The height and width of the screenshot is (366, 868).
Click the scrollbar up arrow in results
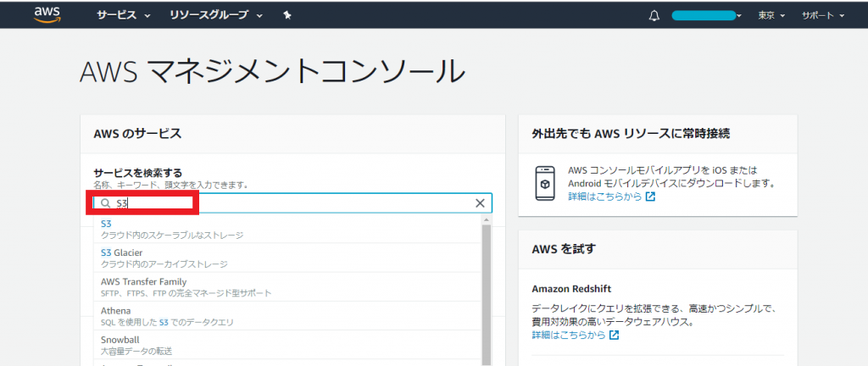[x=487, y=220]
